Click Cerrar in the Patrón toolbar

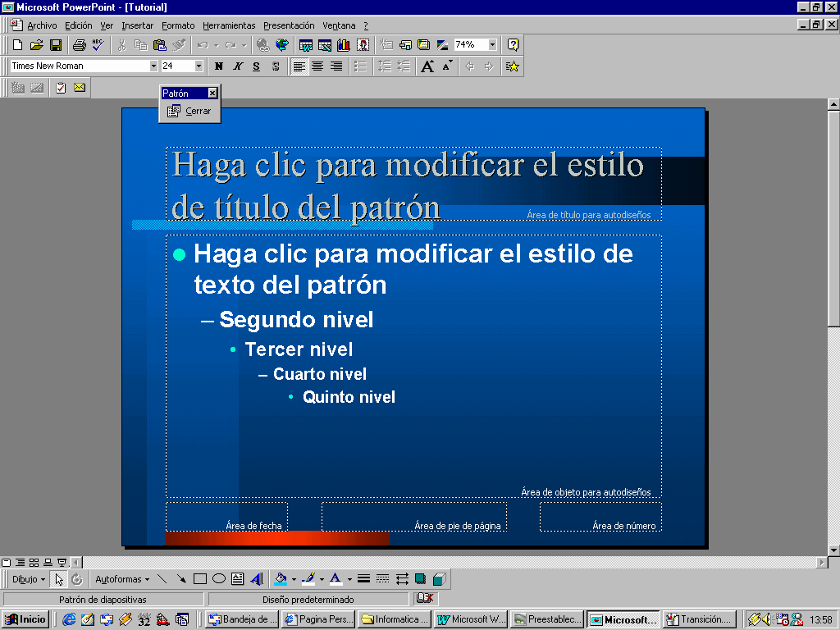189,111
